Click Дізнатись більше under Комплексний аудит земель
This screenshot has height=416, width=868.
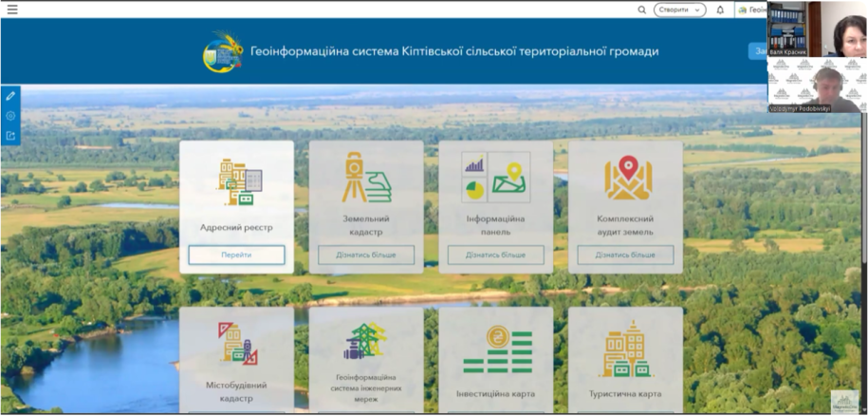(625, 255)
